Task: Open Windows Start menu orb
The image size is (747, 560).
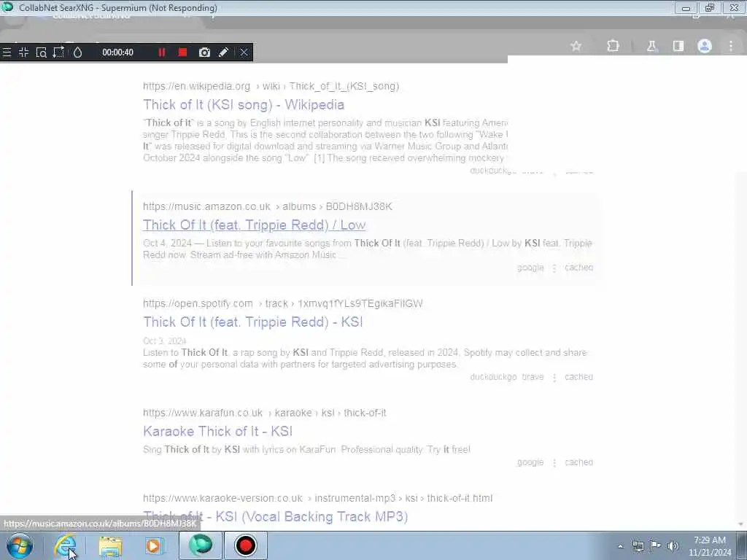Action: pyautogui.click(x=20, y=545)
